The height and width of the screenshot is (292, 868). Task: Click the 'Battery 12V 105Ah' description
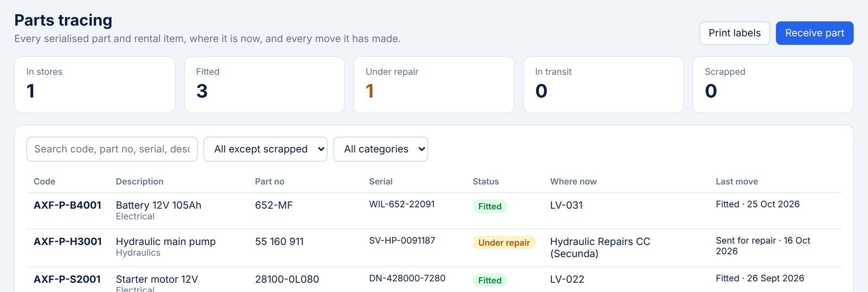158,205
